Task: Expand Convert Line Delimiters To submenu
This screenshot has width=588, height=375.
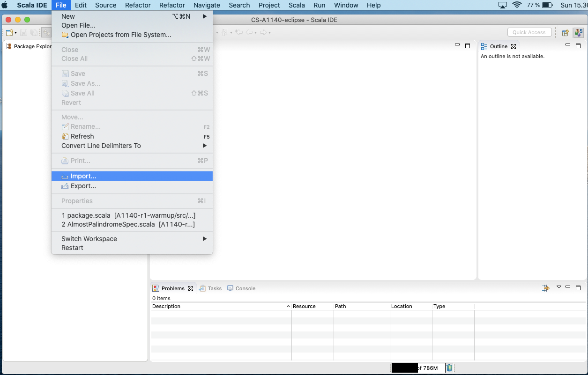Action: click(205, 146)
